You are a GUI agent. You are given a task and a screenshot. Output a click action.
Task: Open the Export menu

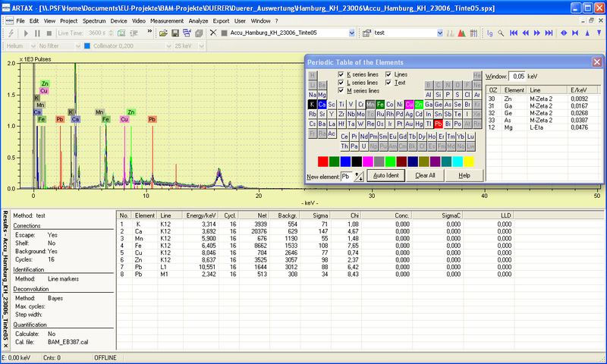pos(221,21)
